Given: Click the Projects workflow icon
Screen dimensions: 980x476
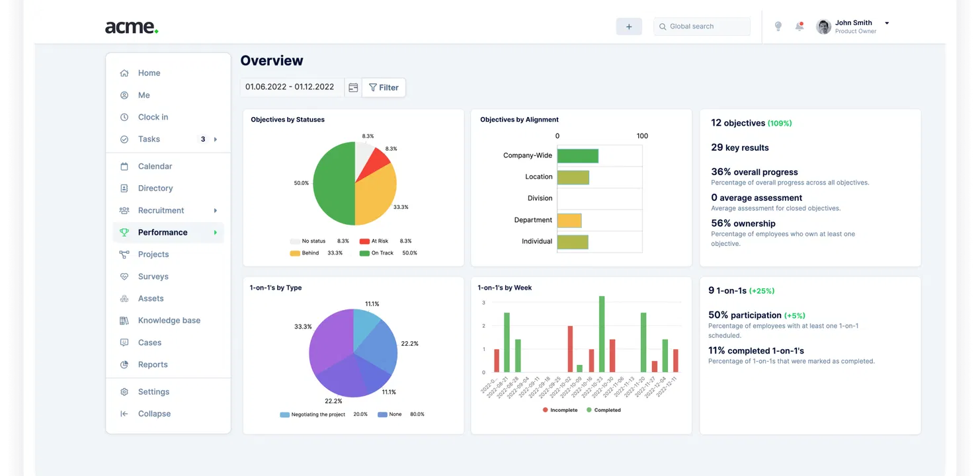Looking at the screenshot, I should 124,255.
